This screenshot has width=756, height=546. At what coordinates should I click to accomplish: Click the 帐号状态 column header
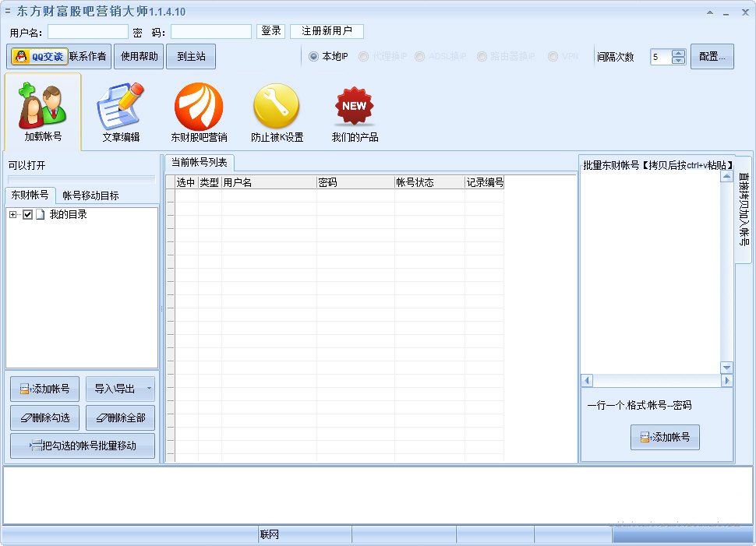pyautogui.click(x=429, y=182)
